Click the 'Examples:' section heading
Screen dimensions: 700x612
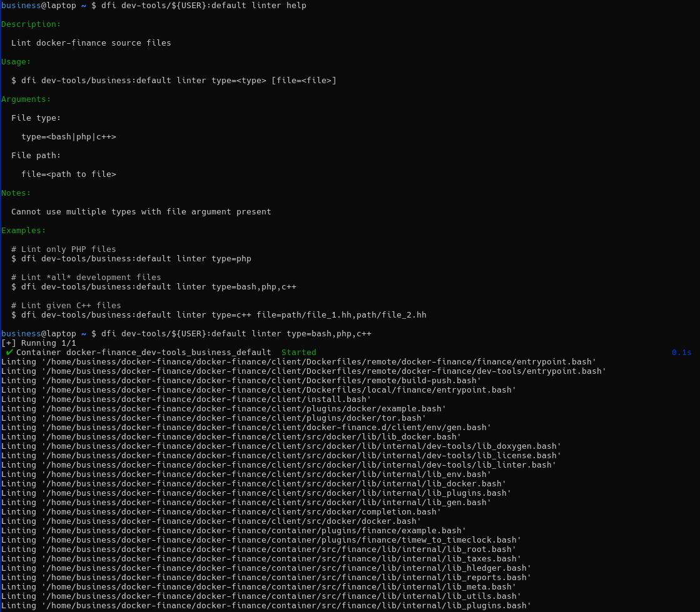pos(24,231)
